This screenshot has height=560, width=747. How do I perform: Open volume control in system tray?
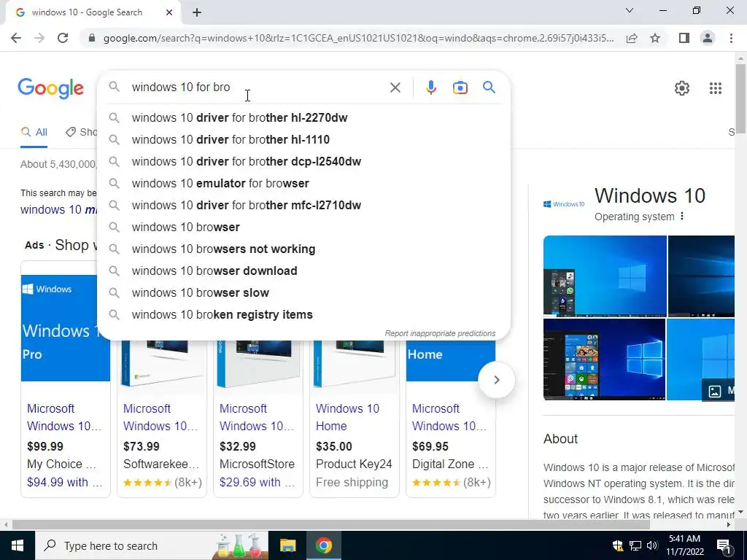point(652,545)
